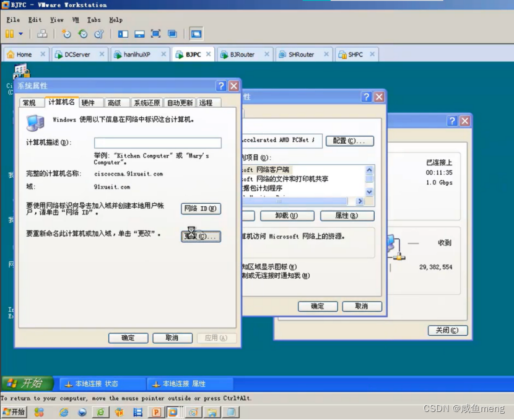This screenshot has width=514, height=420.
Task: Open the snapshot manager
Action: point(99,33)
